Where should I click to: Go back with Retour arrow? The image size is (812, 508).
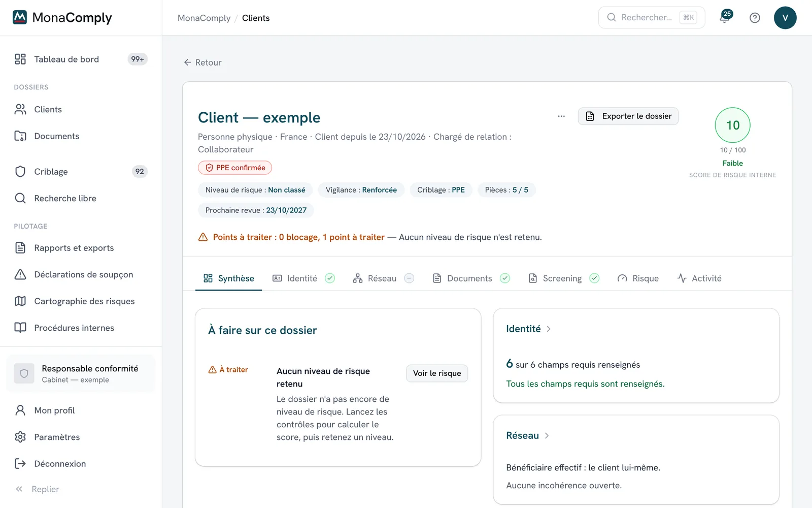click(202, 62)
